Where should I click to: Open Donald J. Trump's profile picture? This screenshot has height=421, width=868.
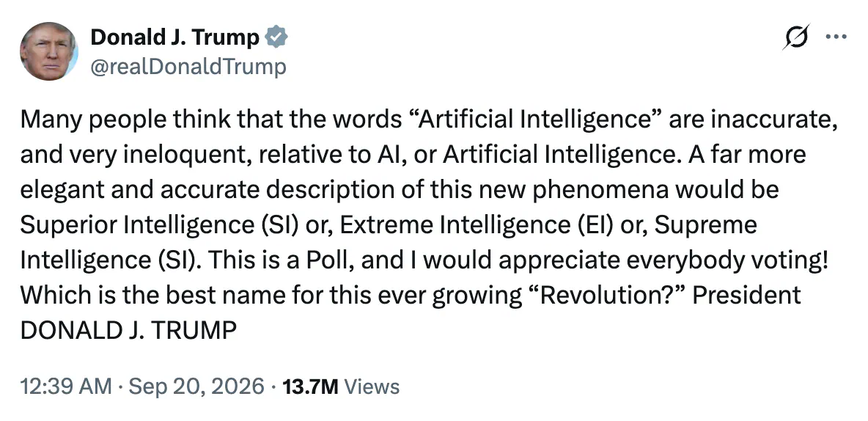[49, 51]
